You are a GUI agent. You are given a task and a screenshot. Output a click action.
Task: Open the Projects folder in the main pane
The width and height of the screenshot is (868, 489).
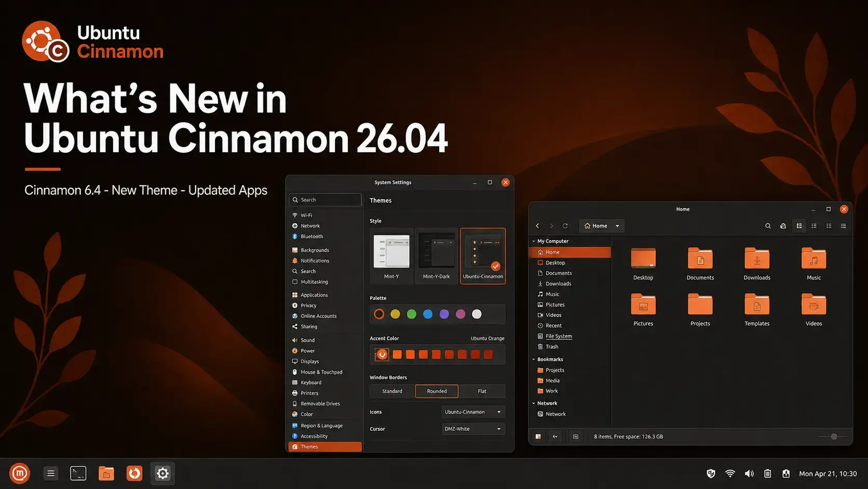(x=700, y=310)
